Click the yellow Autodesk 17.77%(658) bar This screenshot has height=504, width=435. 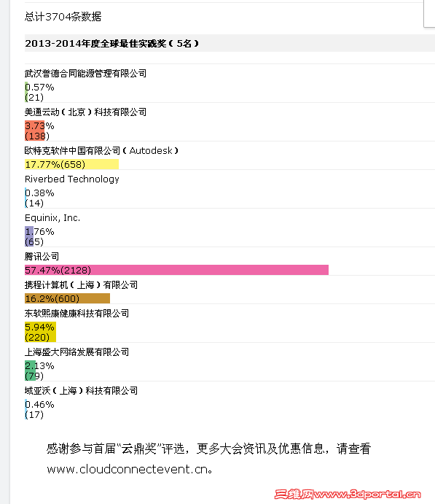point(71,164)
